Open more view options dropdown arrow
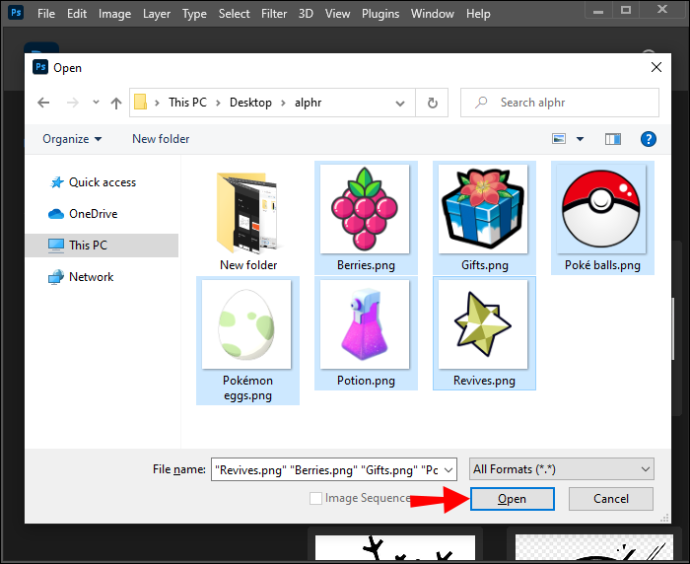Image resolution: width=690 pixels, height=564 pixels. click(x=580, y=139)
